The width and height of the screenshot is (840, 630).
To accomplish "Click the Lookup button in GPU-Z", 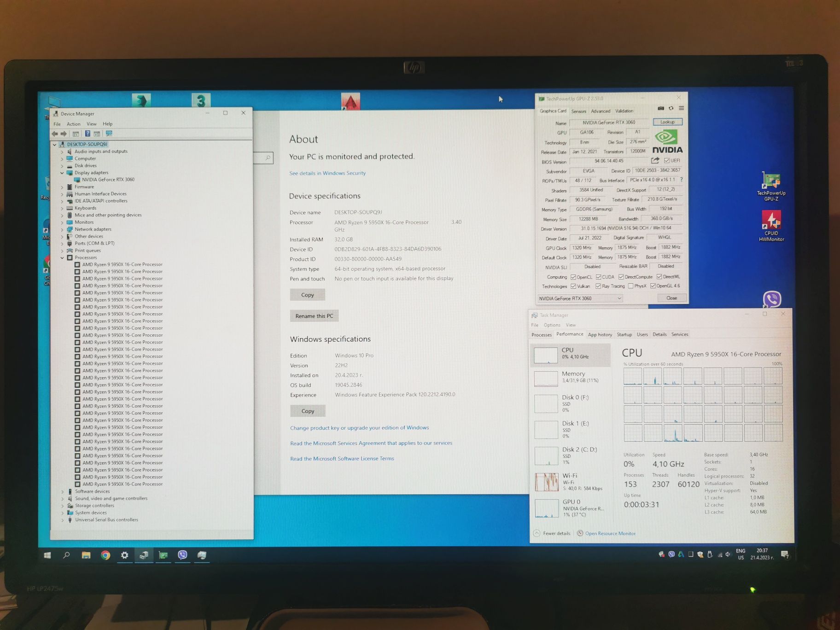I will (667, 122).
